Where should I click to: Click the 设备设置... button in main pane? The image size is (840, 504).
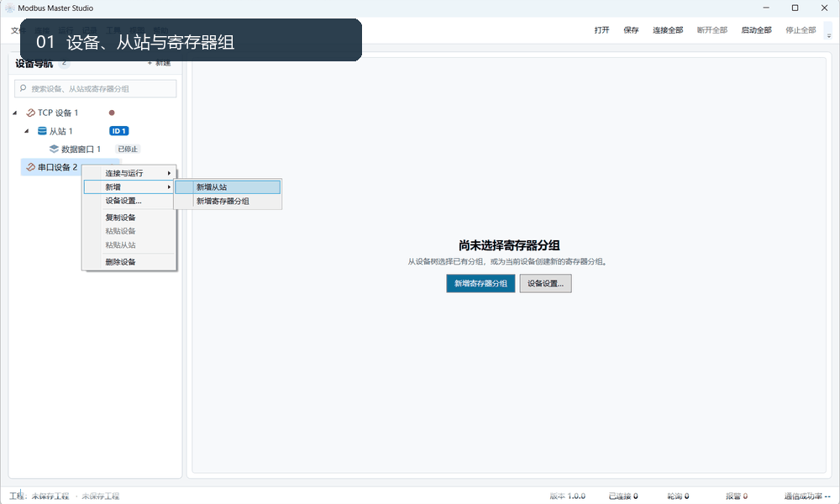(545, 283)
